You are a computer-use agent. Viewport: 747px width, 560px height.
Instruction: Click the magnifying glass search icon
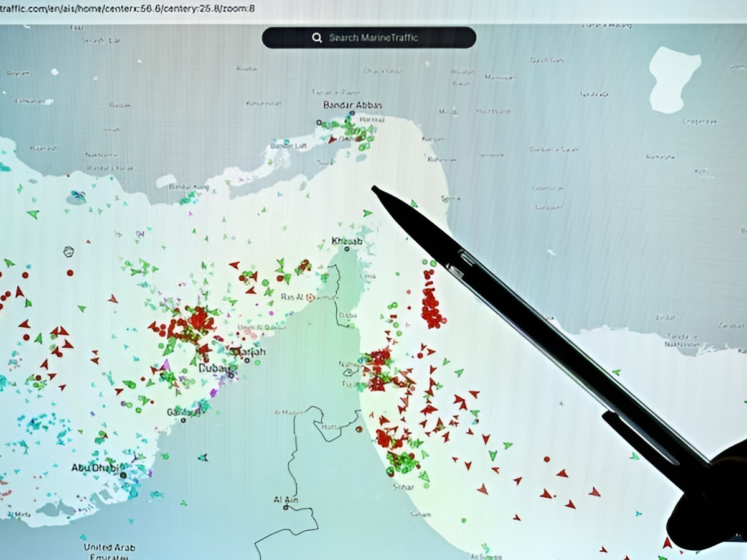click(316, 38)
